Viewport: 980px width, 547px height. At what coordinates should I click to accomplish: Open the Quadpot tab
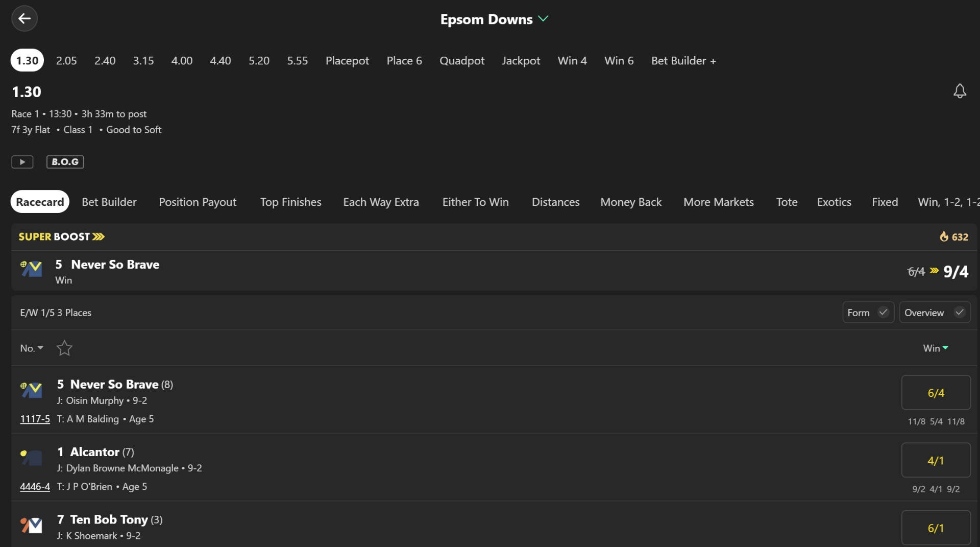pyautogui.click(x=462, y=60)
